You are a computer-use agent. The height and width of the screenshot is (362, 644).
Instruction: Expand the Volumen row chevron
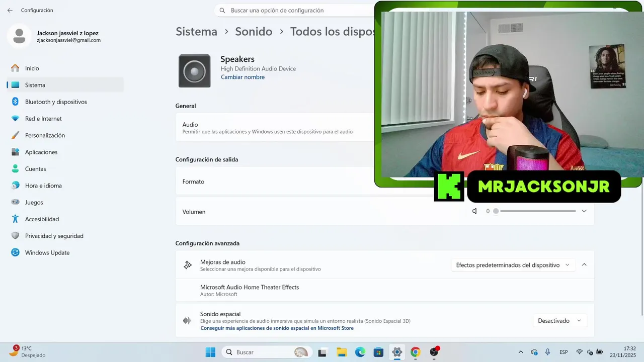pyautogui.click(x=584, y=211)
